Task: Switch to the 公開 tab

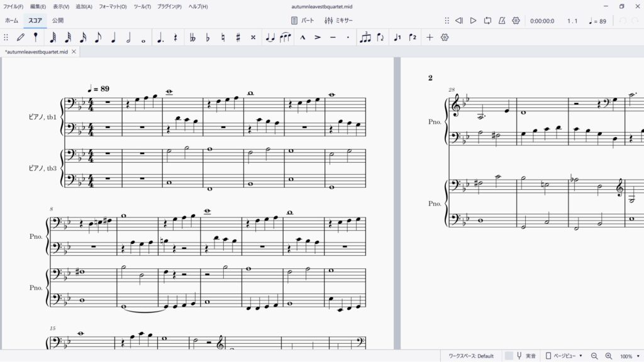Action: point(58,21)
